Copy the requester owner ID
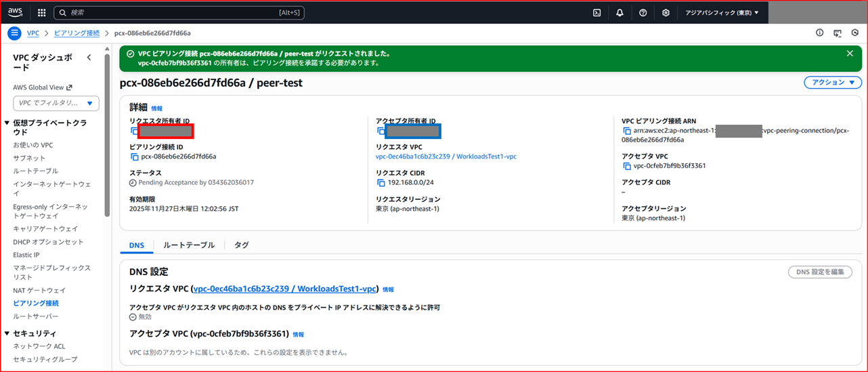This screenshot has width=868, height=372. (x=134, y=130)
